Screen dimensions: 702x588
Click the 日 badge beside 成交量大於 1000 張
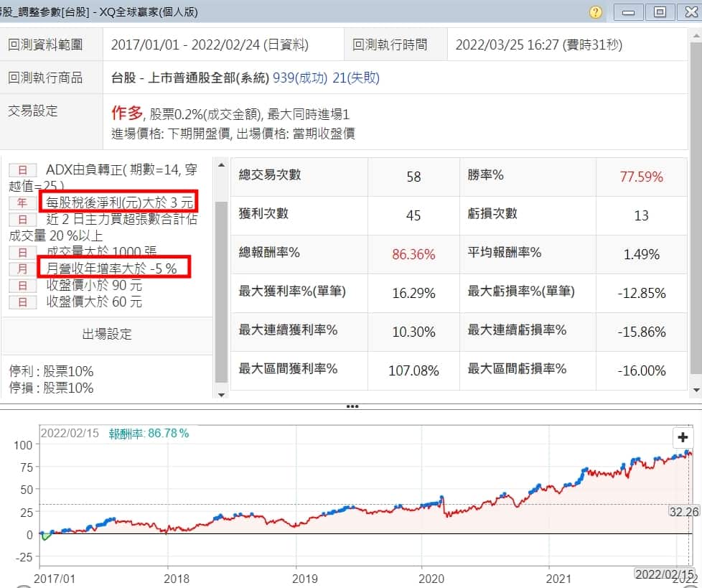click(x=22, y=253)
